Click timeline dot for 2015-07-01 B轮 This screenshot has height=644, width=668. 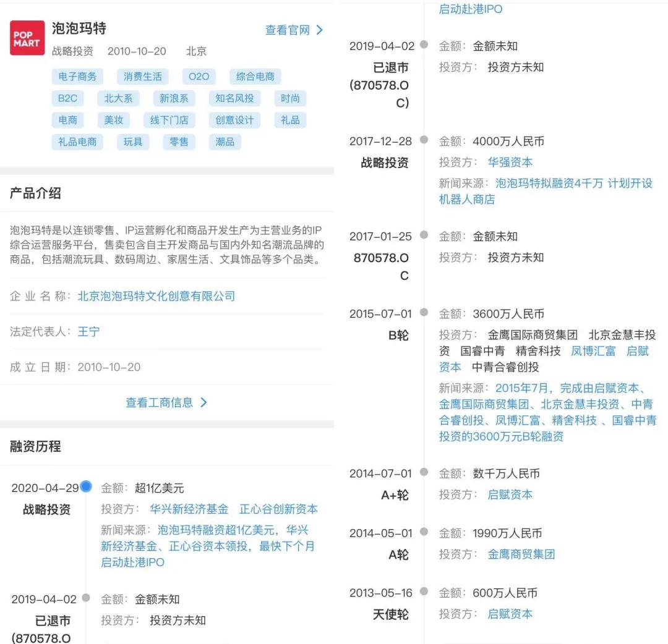point(424,312)
